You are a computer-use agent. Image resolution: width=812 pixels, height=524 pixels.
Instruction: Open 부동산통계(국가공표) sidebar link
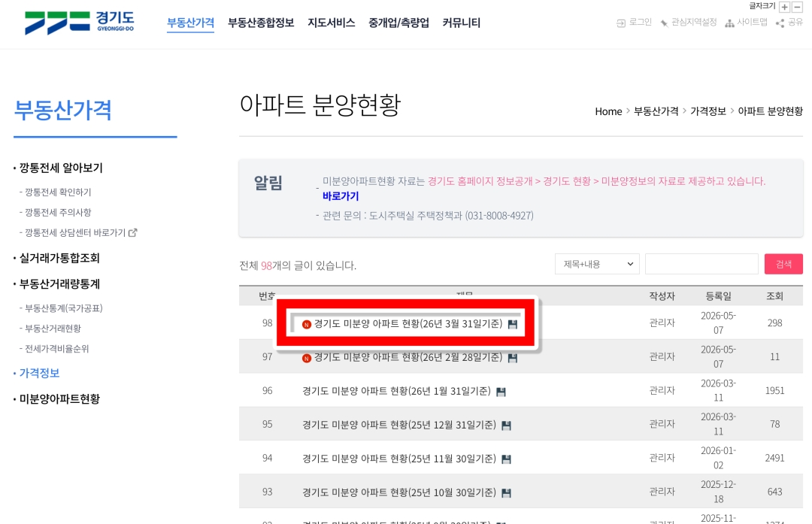pos(64,308)
